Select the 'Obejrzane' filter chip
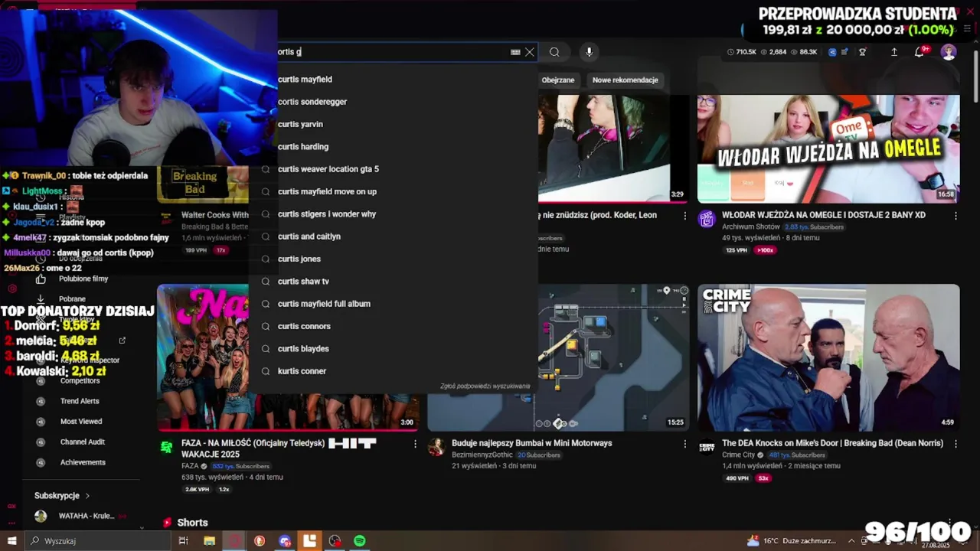Screen dimensions: 980x551 click(557, 80)
